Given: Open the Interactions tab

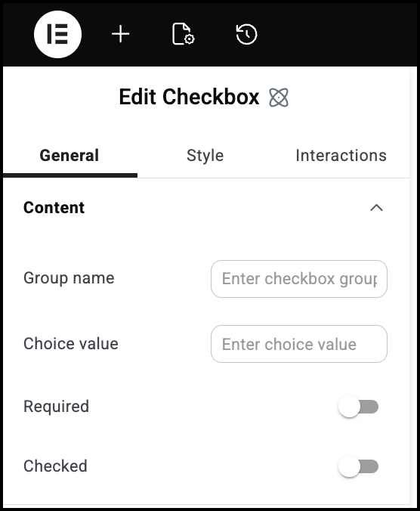Looking at the screenshot, I should point(341,156).
